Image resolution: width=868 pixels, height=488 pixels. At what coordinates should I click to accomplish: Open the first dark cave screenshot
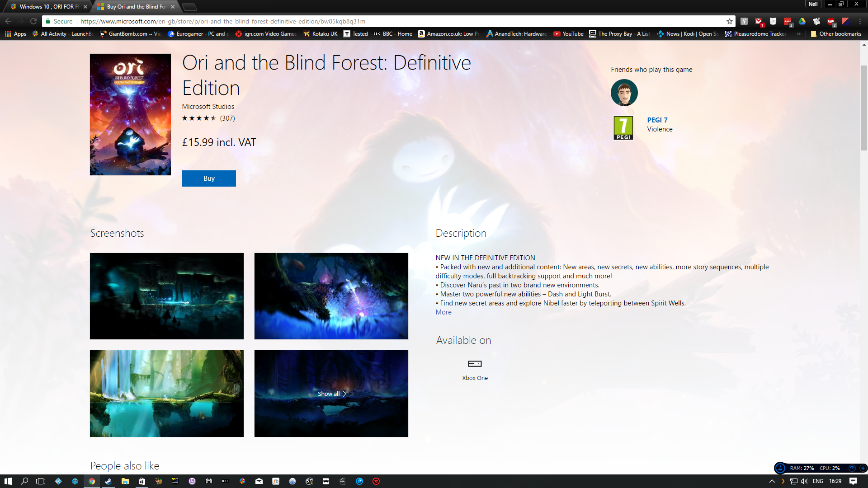tap(167, 296)
